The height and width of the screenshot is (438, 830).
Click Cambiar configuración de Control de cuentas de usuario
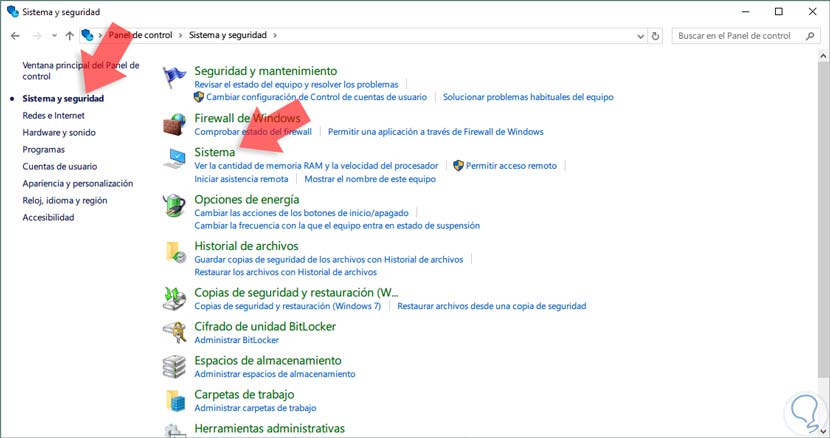(x=317, y=97)
